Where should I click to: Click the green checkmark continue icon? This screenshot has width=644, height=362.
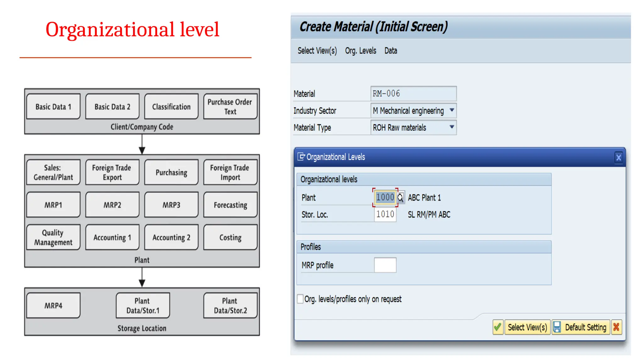click(498, 327)
